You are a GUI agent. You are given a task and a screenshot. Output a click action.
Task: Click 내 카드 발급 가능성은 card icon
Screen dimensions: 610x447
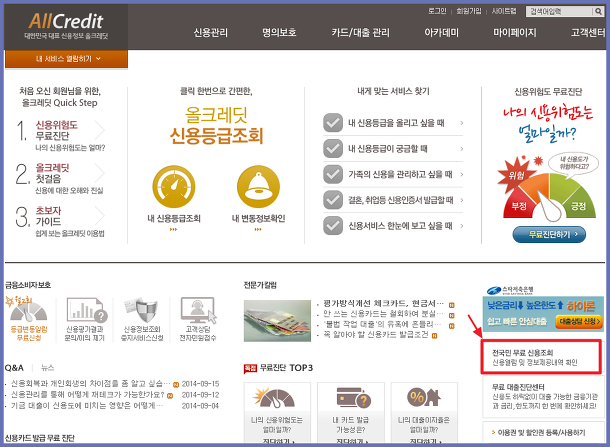tap(353, 398)
